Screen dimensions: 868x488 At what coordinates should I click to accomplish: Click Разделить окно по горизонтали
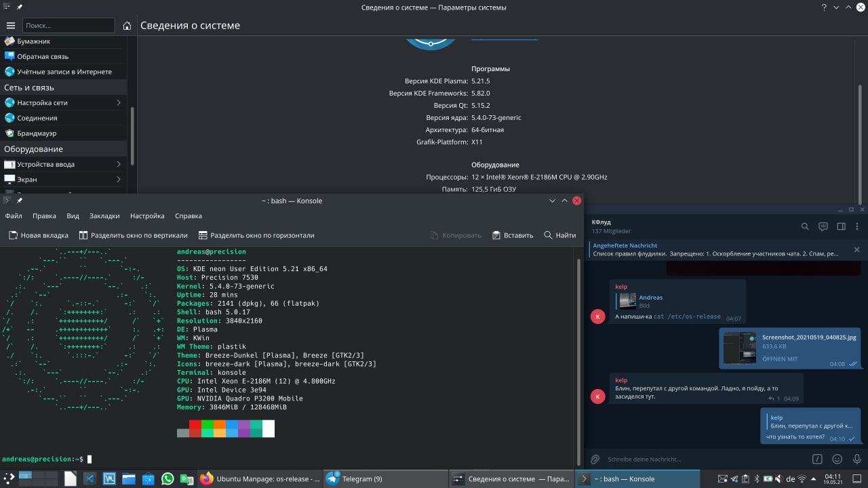(256, 235)
